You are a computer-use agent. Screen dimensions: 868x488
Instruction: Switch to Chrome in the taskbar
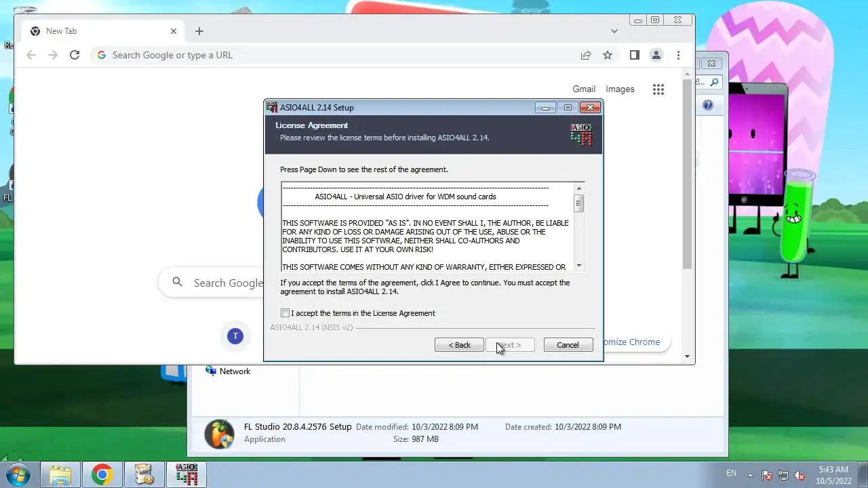click(x=102, y=475)
